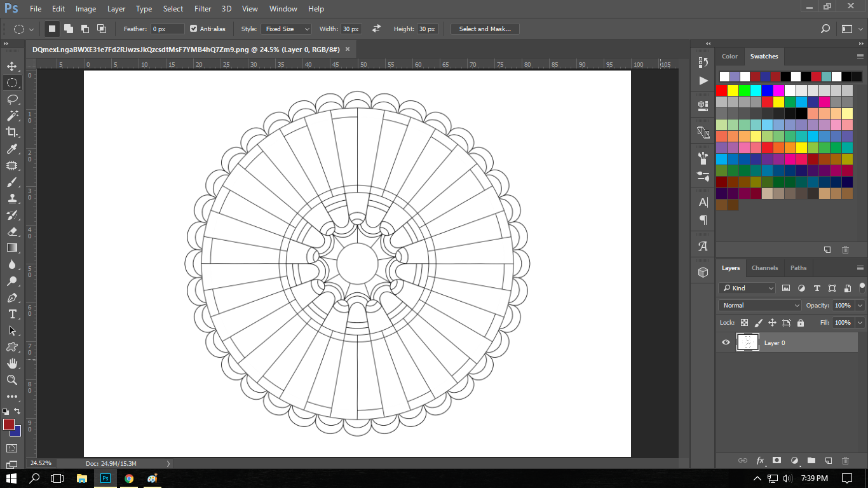Switch to the Color panel tab
This screenshot has height=488, width=868.
click(729, 56)
